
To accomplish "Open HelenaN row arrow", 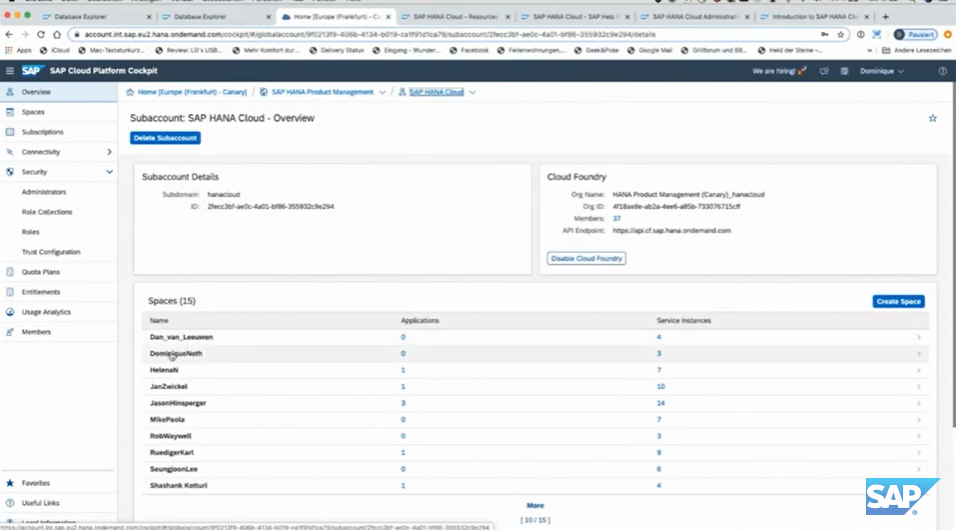I will pos(919,370).
